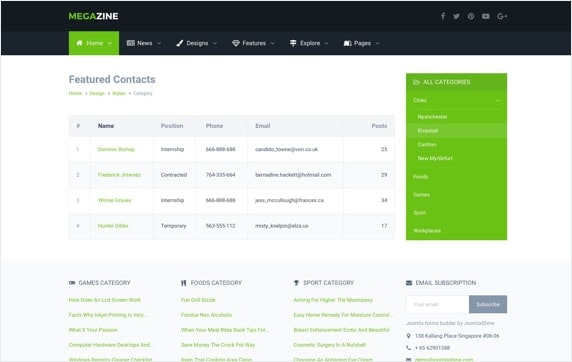Click the folder icon beside All Categories
572x362 pixels.
416,82
